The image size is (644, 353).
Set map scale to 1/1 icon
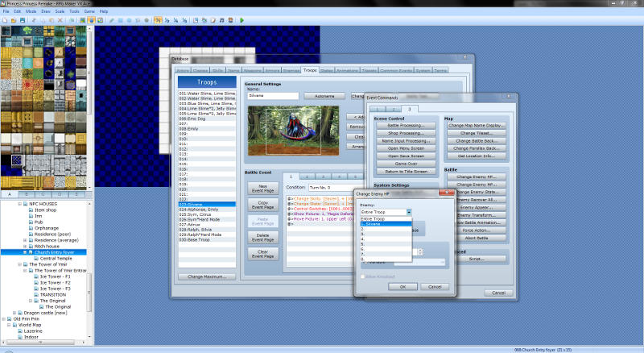[x=159, y=20]
